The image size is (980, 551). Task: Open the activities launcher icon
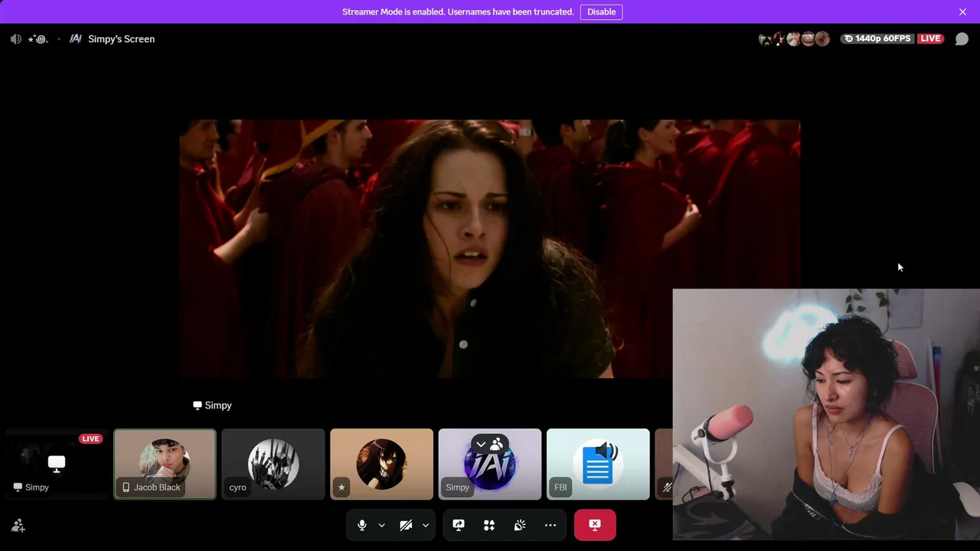point(489,525)
